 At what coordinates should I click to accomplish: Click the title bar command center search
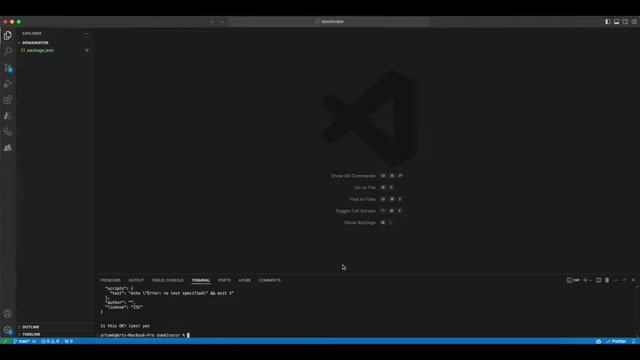pos(329,22)
